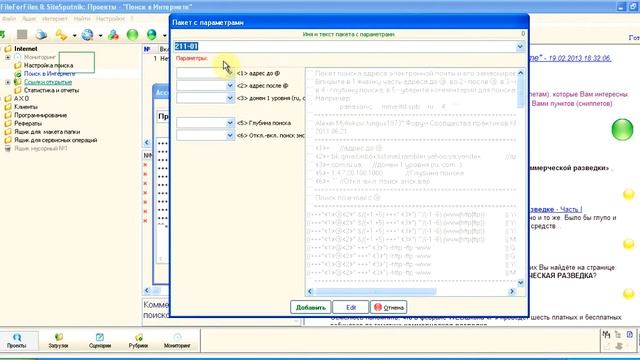The width and height of the screenshot is (640, 360).
Task: Click the vertical scrollbar thumb in text area
Action: [520, 93]
